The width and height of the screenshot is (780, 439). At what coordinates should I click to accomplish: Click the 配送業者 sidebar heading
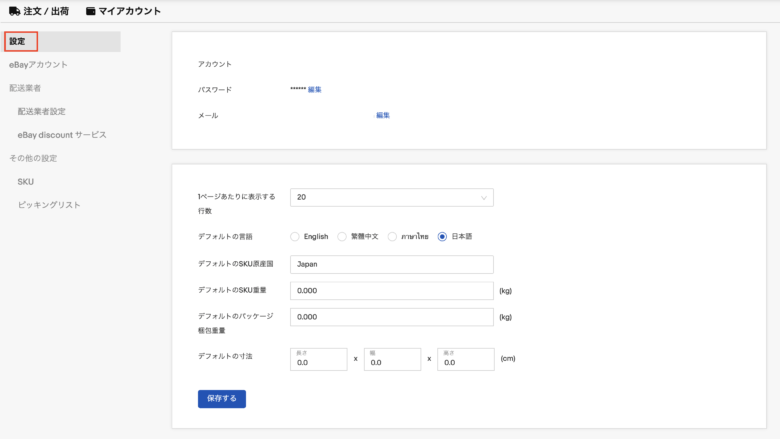(x=25, y=88)
